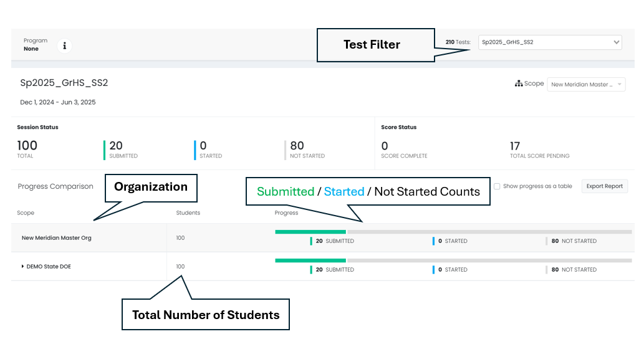Screen dimensions: 644x339
Task: Click the program info icon
Action: tap(65, 45)
